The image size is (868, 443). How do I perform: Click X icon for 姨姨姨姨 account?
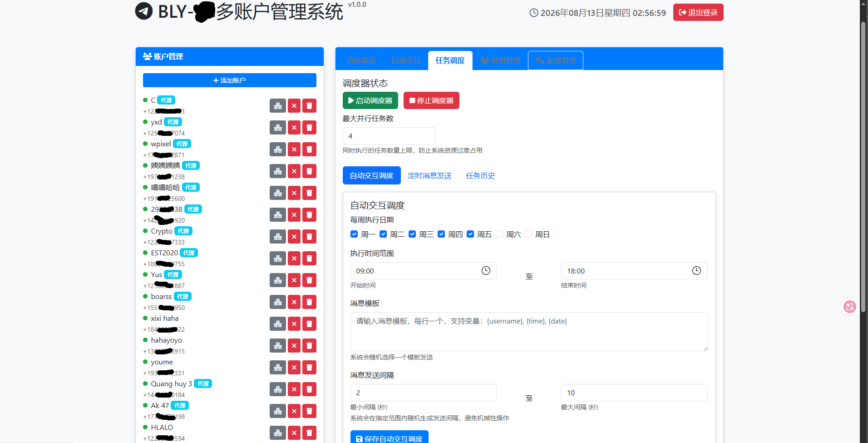coord(294,171)
